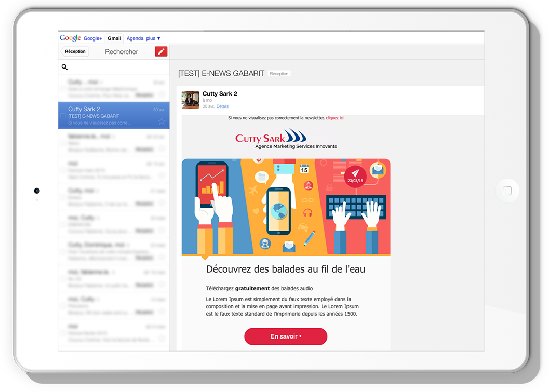Star the Cutty Sark 2 message
The image size is (549, 392).
pos(162,121)
